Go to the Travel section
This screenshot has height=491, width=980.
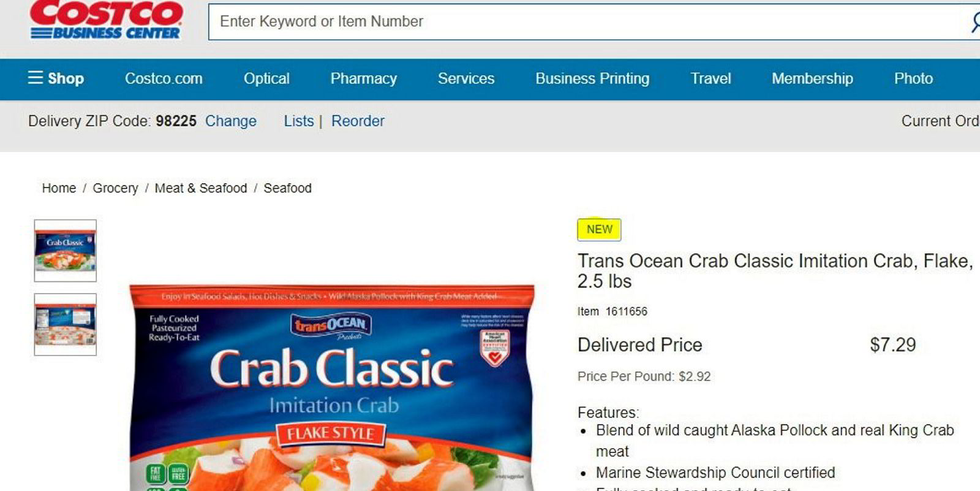pos(710,78)
